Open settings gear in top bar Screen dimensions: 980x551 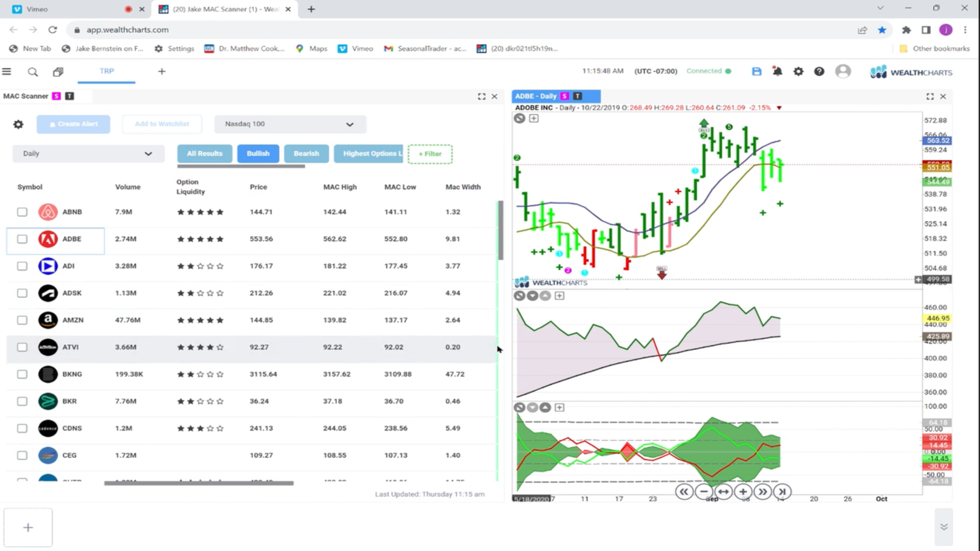click(x=798, y=71)
